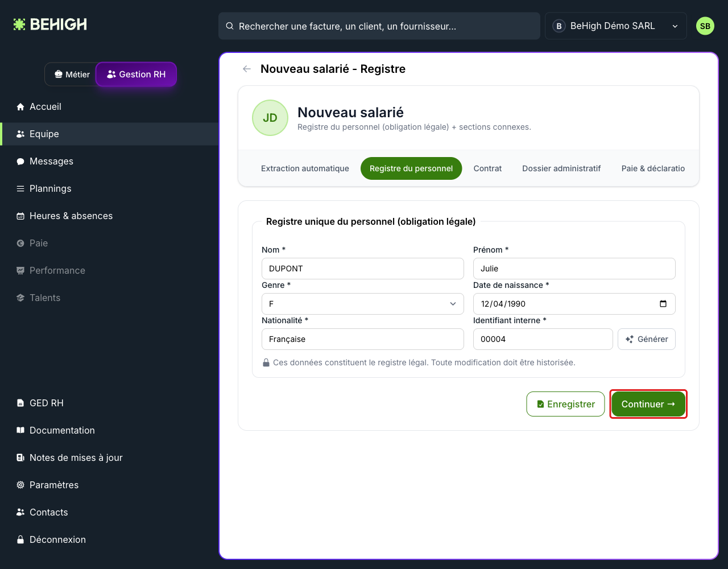
Task: Click the Enregistrer button
Action: pyautogui.click(x=565, y=404)
